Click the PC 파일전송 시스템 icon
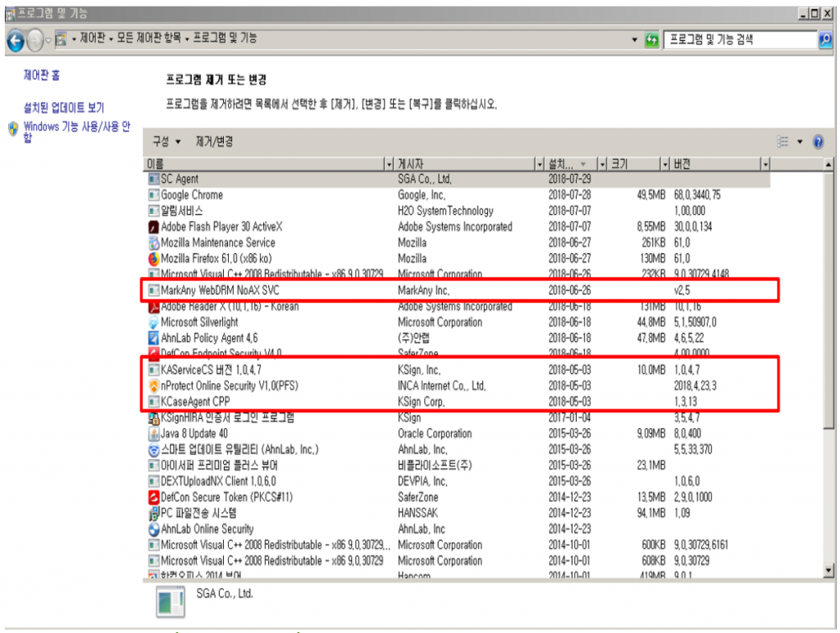Viewport: 840px width, 633px height. (153, 513)
